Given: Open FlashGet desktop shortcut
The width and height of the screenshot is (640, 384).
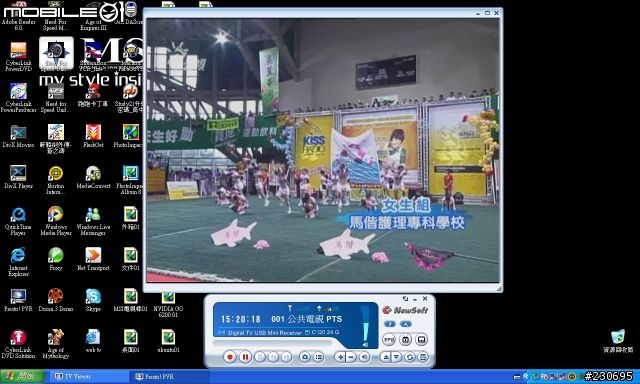Looking at the screenshot, I should point(93,137).
